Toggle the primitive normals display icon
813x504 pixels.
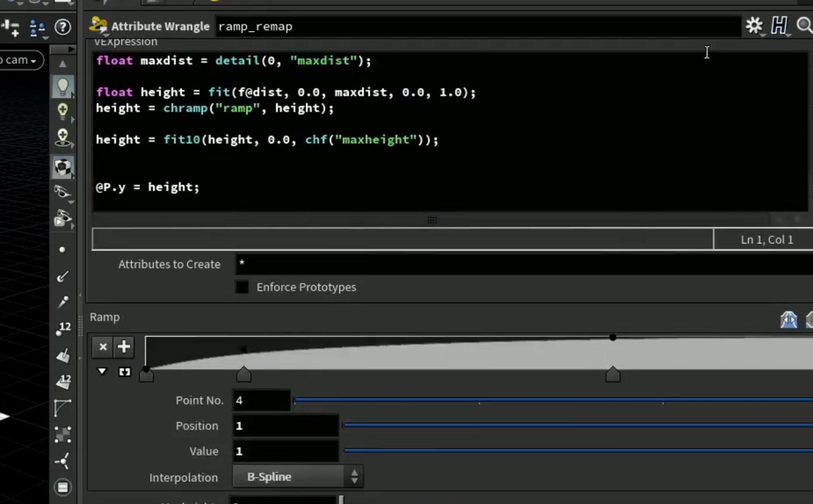[63, 356]
